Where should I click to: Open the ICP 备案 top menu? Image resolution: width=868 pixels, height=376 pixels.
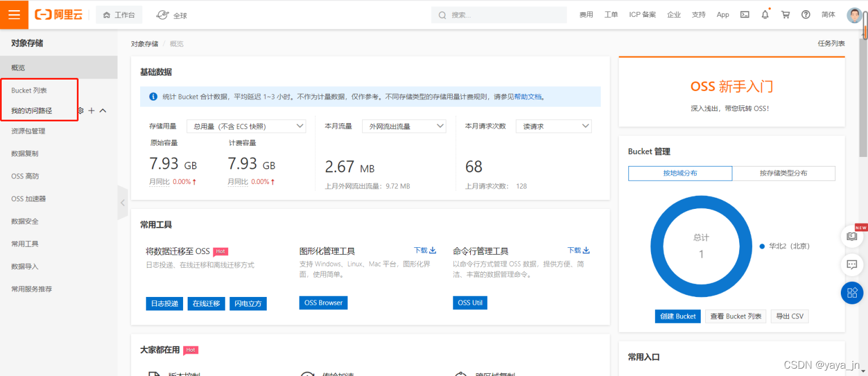coord(643,15)
